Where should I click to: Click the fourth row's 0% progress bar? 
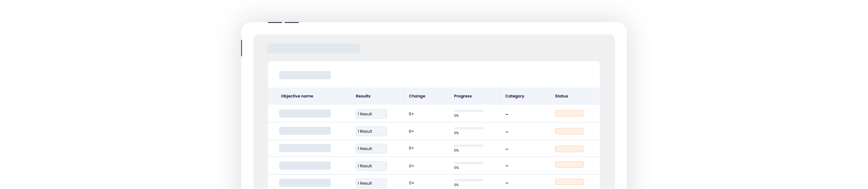[468, 163]
